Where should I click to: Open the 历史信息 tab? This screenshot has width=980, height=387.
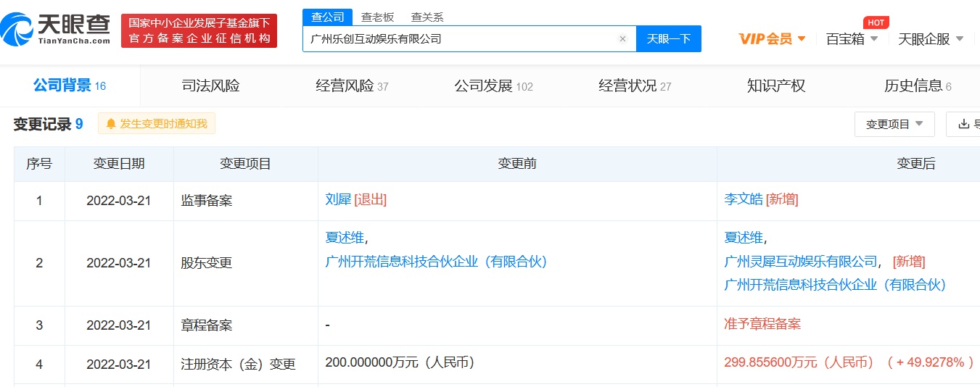coord(918,86)
